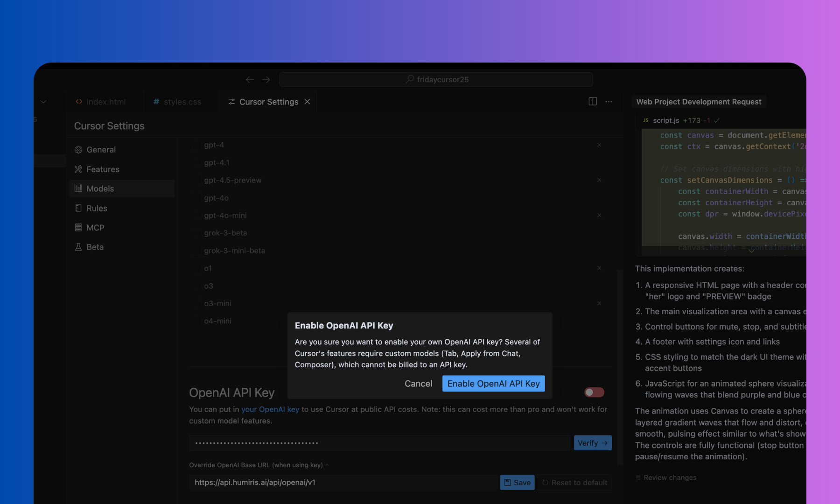The height and width of the screenshot is (504, 840).
Task: Reset base URL to default
Action: (574, 483)
